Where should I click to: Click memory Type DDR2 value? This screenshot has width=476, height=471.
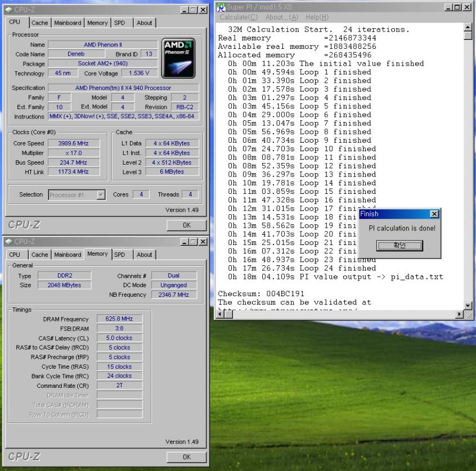point(65,275)
